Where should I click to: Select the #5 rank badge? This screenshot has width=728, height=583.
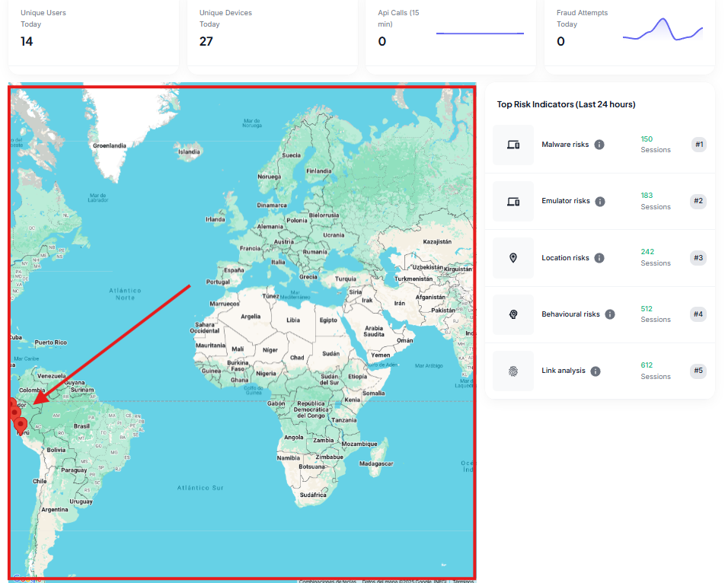(x=698, y=371)
